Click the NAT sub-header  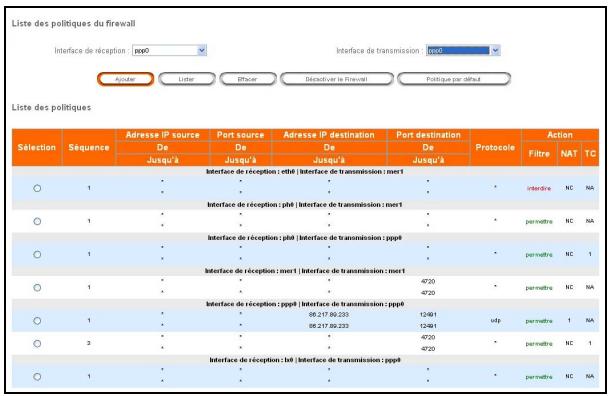coord(569,154)
